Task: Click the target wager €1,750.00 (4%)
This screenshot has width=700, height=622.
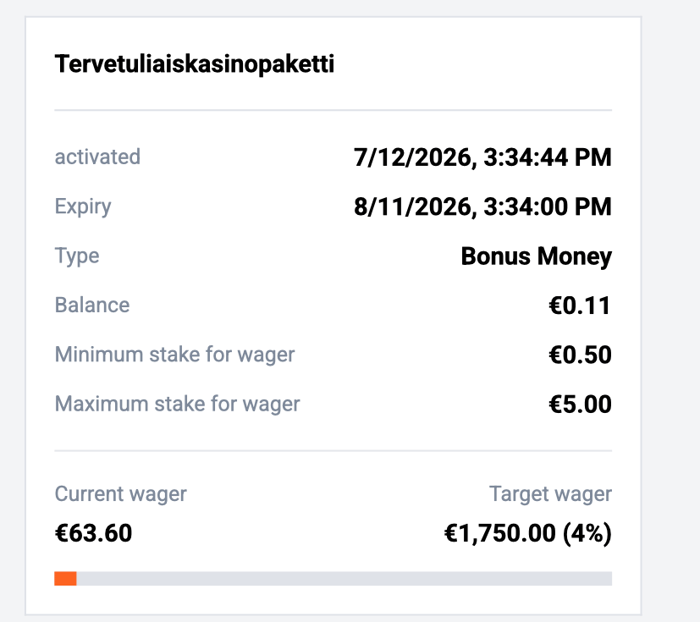Action: click(x=528, y=533)
